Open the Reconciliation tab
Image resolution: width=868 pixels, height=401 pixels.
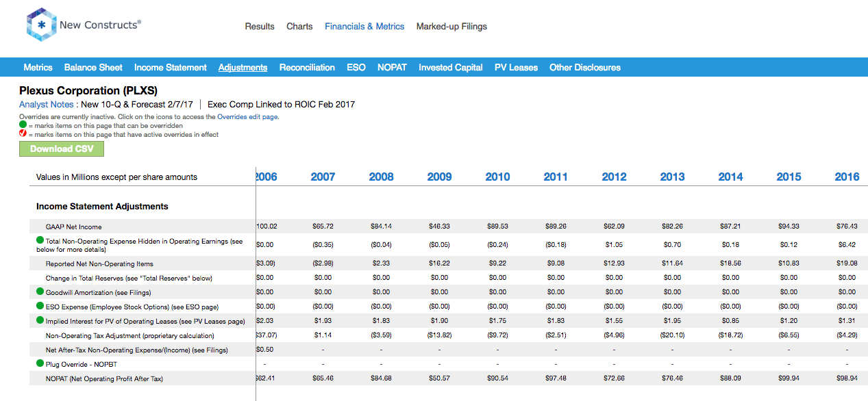click(x=307, y=67)
